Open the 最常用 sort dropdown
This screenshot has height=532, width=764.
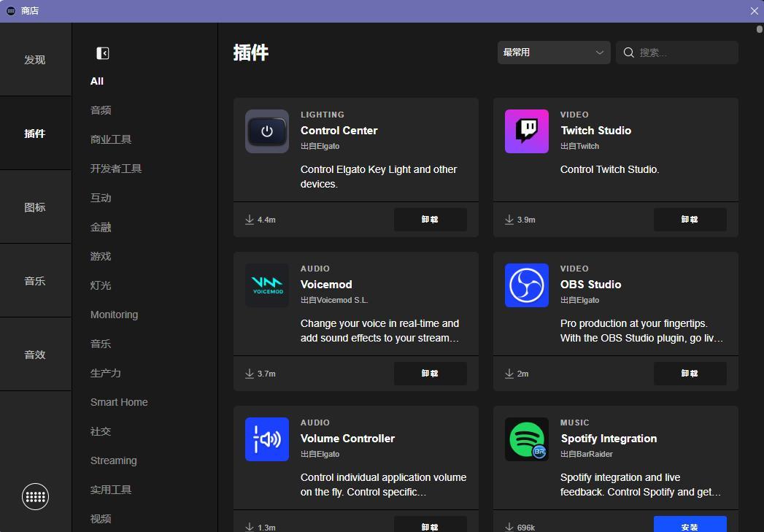[x=554, y=53]
